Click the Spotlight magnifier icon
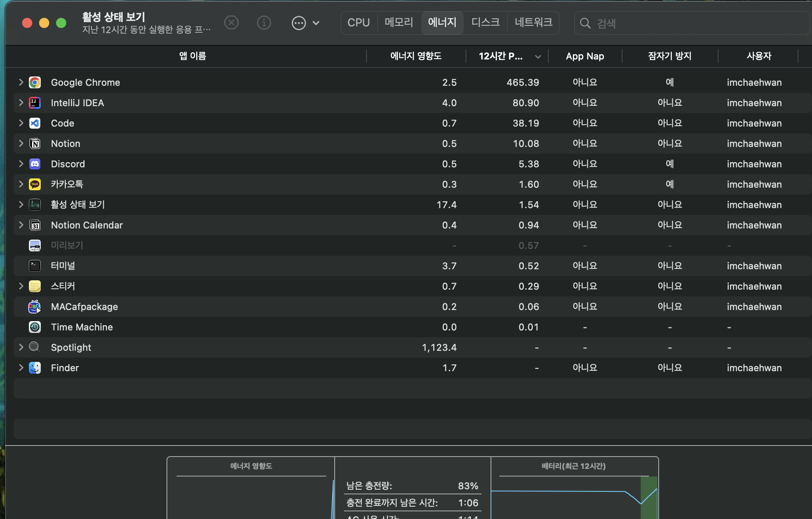Image resolution: width=812 pixels, height=519 pixels. point(35,347)
